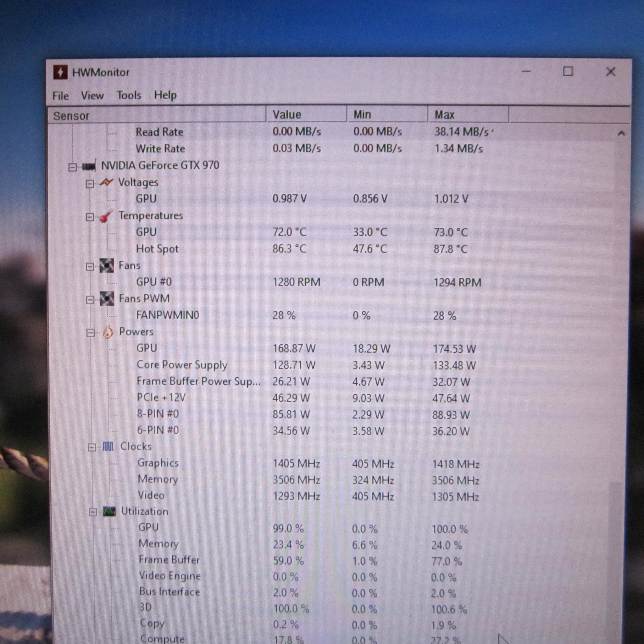Select the 8-PIN #0 power row
644x644 pixels.
(332, 414)
